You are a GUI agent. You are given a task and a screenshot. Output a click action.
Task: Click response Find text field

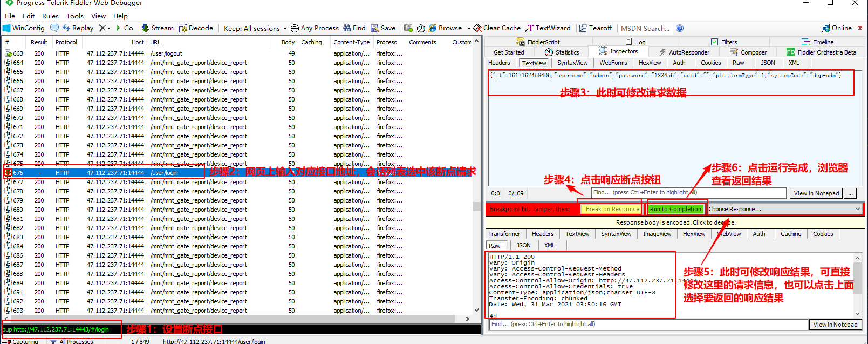648,325
